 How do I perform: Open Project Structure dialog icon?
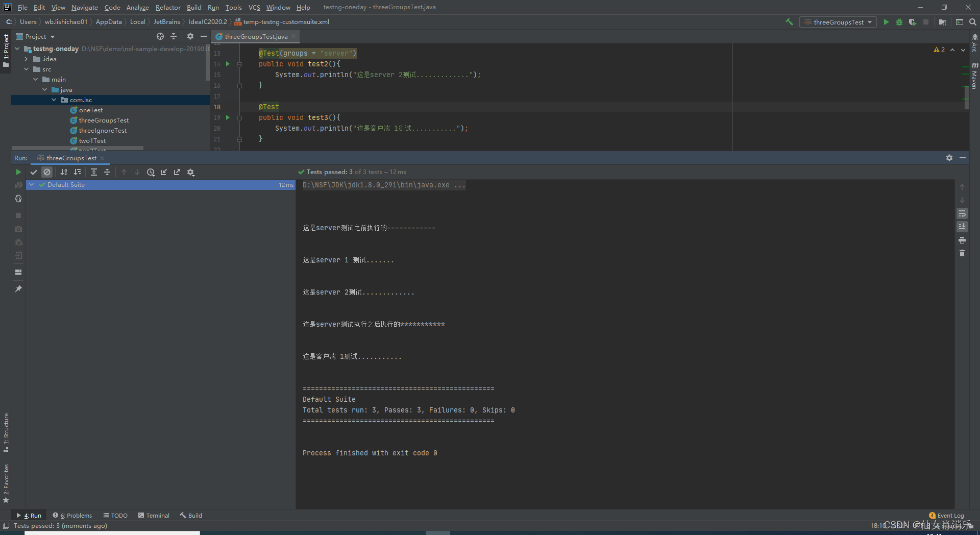[x=943, y=22]
